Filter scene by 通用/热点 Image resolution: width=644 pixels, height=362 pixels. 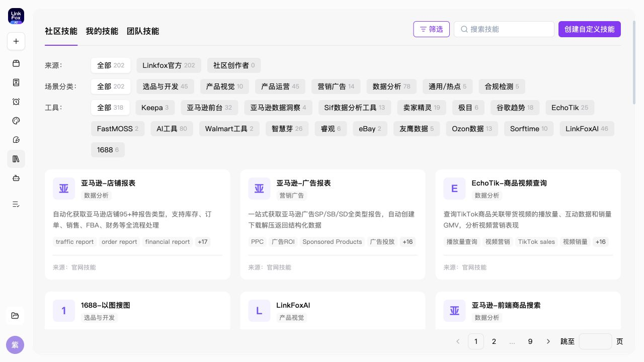(x=447, y=86)
